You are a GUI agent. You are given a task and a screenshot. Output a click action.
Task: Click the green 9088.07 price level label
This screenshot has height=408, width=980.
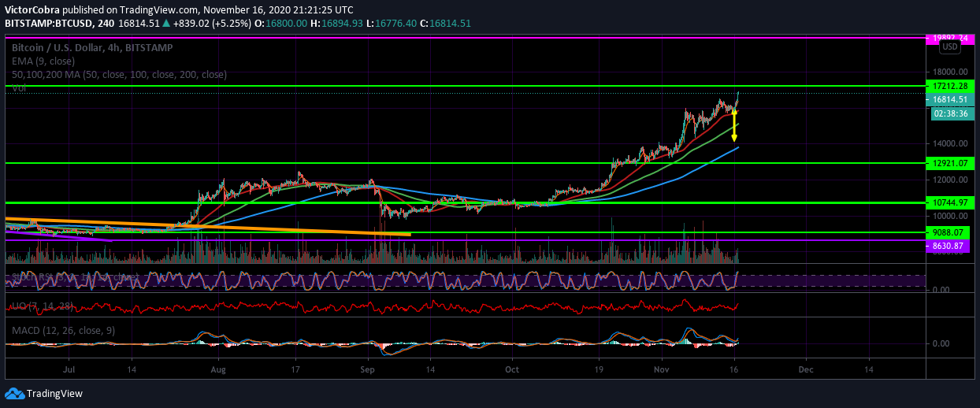(949, 232)
